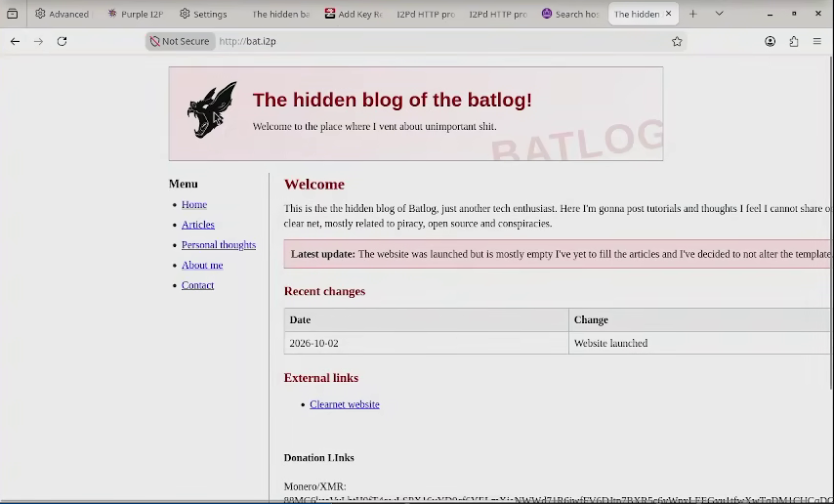The image size is (834, 504).
Task: Click the batlog bat logo image
Action: pyautogui.click(x=212, y=110)
